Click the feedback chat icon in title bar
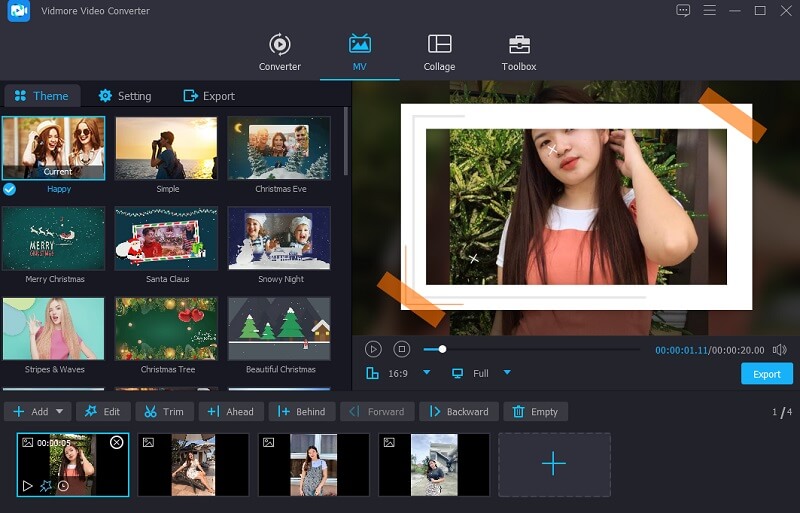Screen dimensions: 800x513 pos(683,11)
